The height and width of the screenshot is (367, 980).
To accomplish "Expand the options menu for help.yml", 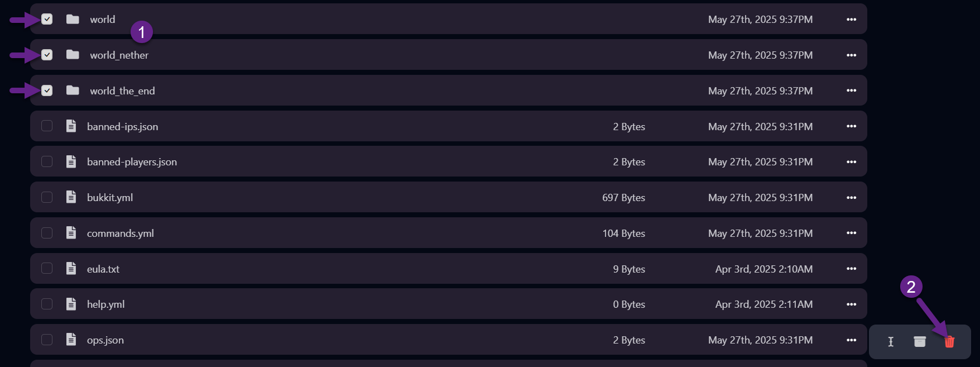I will click(x=851, y=304).
